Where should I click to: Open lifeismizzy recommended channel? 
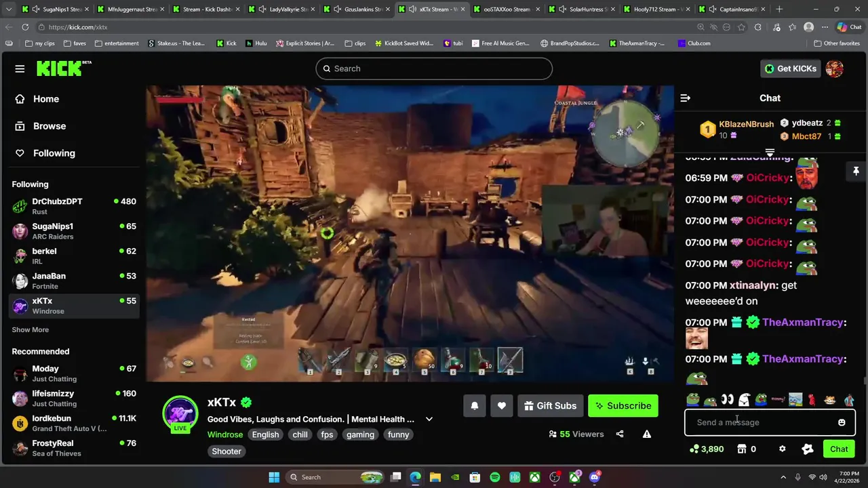pyautogui.click(x=75, y=399)
